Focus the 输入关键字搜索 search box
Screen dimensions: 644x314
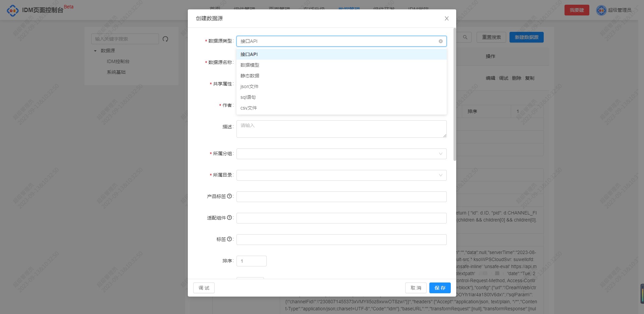point(125,39)
